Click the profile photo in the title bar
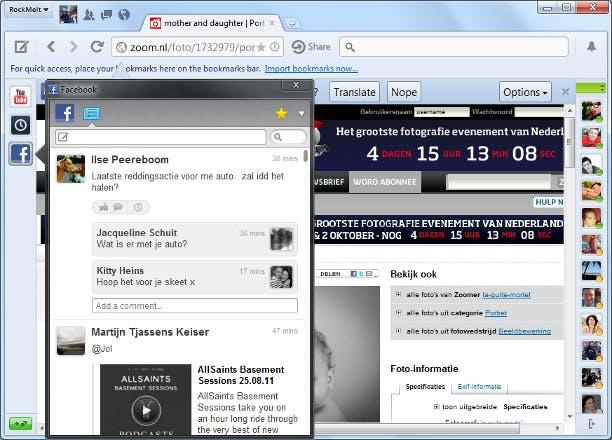This screenshot has width=612, height=440. (x=68, y=14)
